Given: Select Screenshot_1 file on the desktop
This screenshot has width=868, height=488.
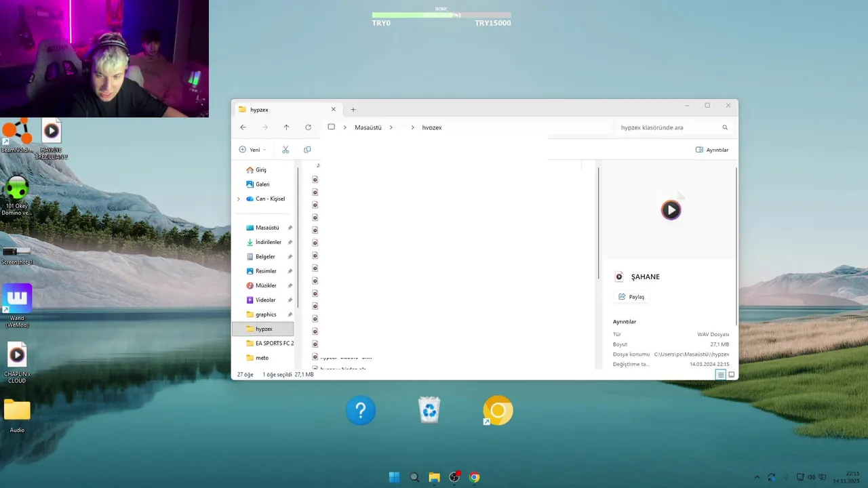Looking at the screenshot, I should pos(17,255).
